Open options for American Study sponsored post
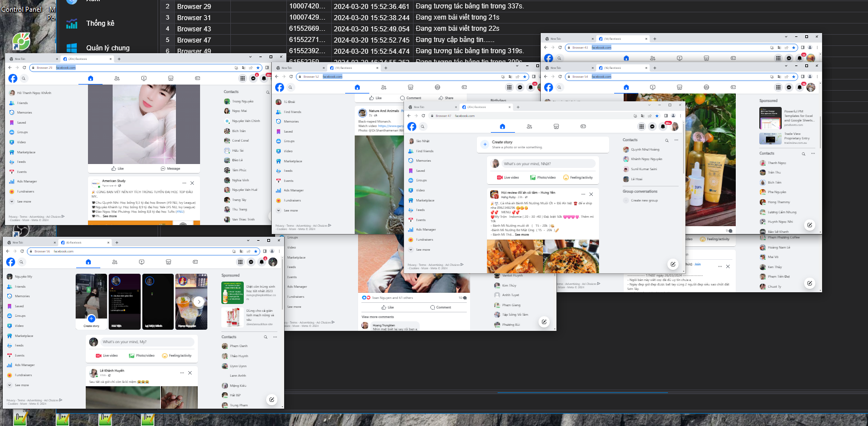Viewport: 868px width, 426px height. click(184, 183)
